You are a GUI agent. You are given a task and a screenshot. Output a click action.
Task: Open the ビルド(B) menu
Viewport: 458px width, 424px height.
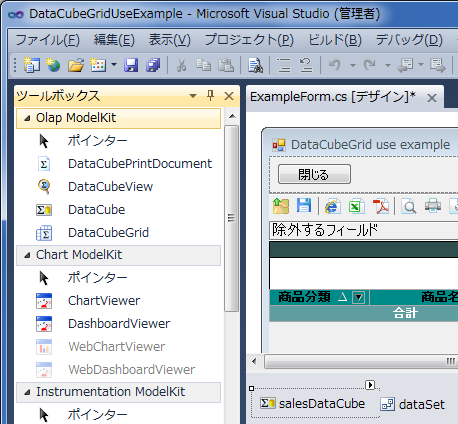click(335, 40)
